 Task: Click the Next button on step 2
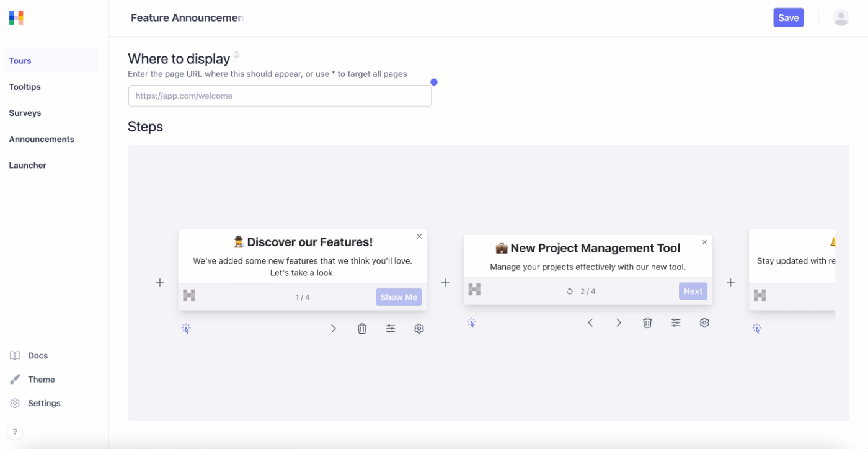pos(693,291)
